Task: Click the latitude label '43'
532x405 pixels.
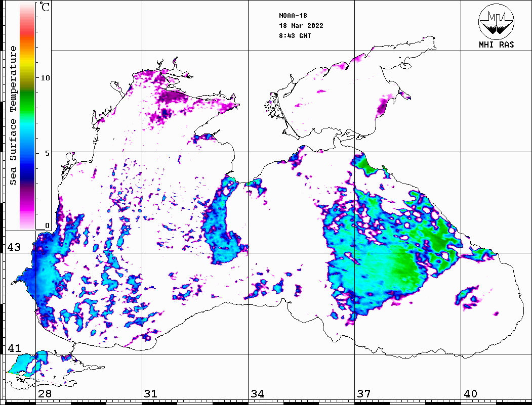Action: 14,247
